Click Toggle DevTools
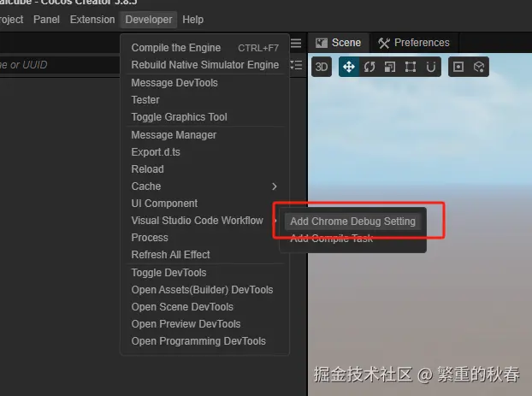 205,273
